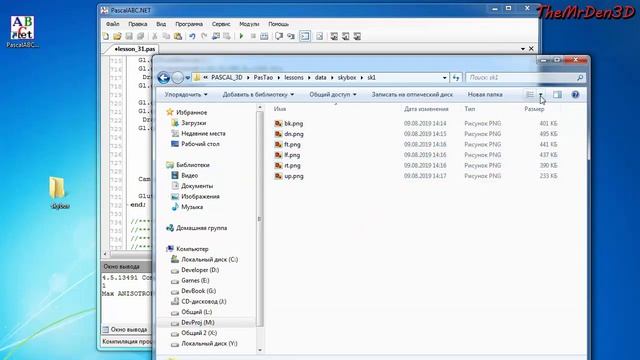Click the Explorer forward navigation button
This screenshot has width=640, height=360.
[178, 78]
